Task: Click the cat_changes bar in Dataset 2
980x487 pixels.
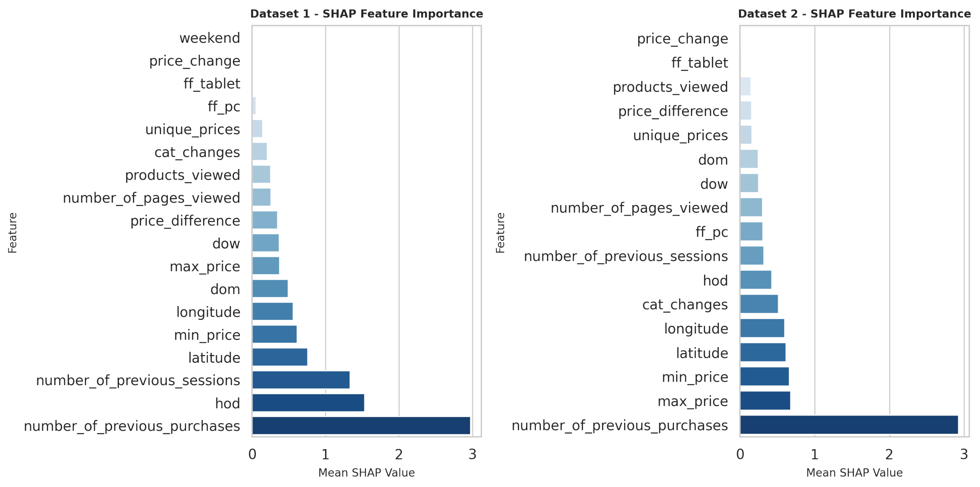Action: click(759, 303)
